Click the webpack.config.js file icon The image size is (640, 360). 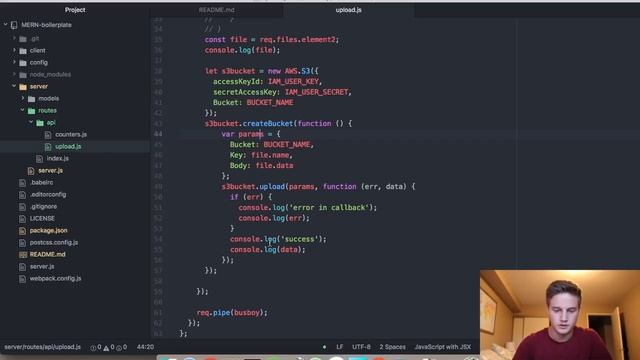click(22, 279)
